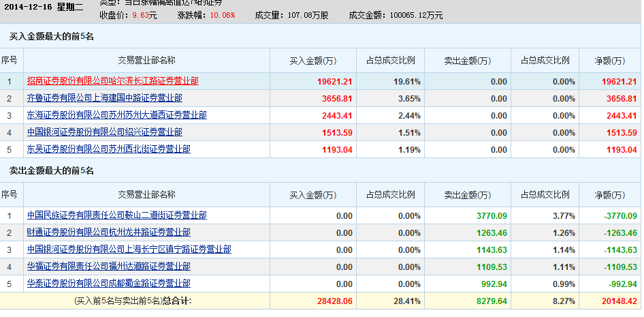Click total buy amount 28428.06
The image size is (644, 317).
(335, 301)
